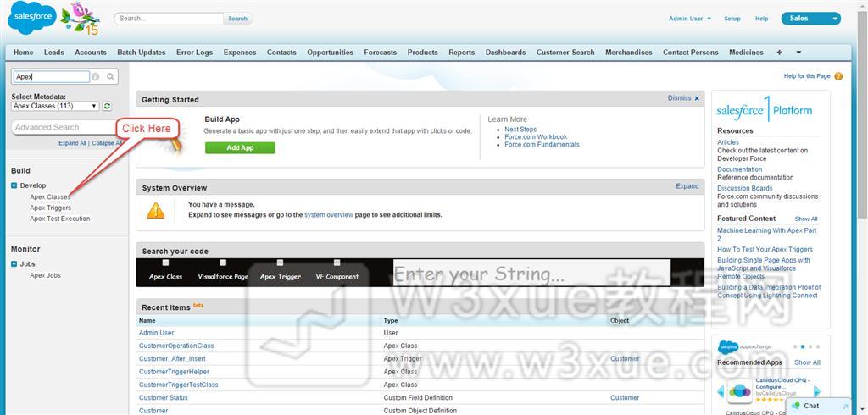Collapse the Jobs tree node
868x415 pixels.
click(14, 264)
